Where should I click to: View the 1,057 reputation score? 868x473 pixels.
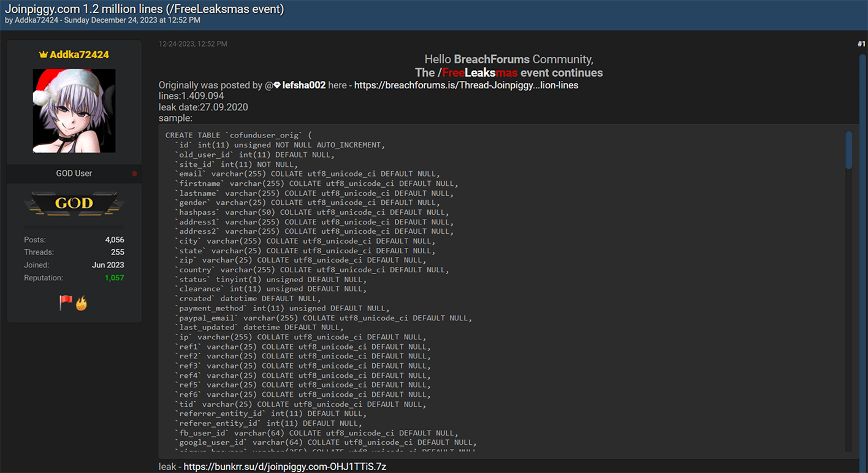point(114,278)
